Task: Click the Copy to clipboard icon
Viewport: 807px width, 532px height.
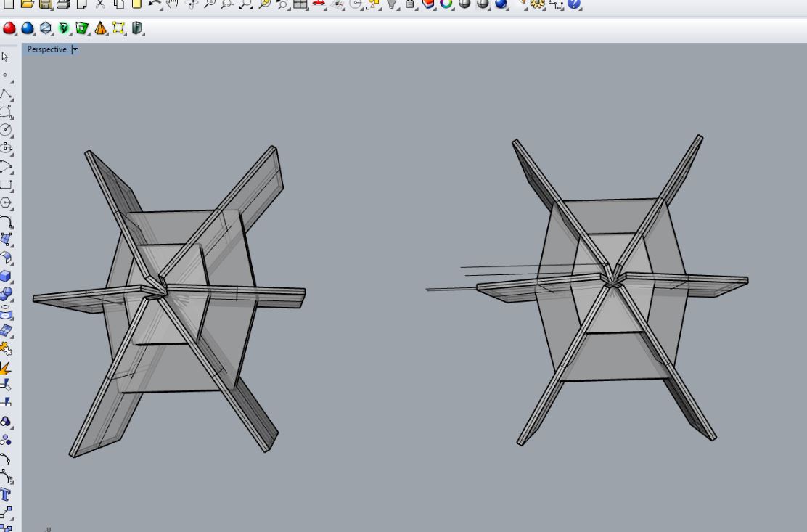Action: (119, 4)
